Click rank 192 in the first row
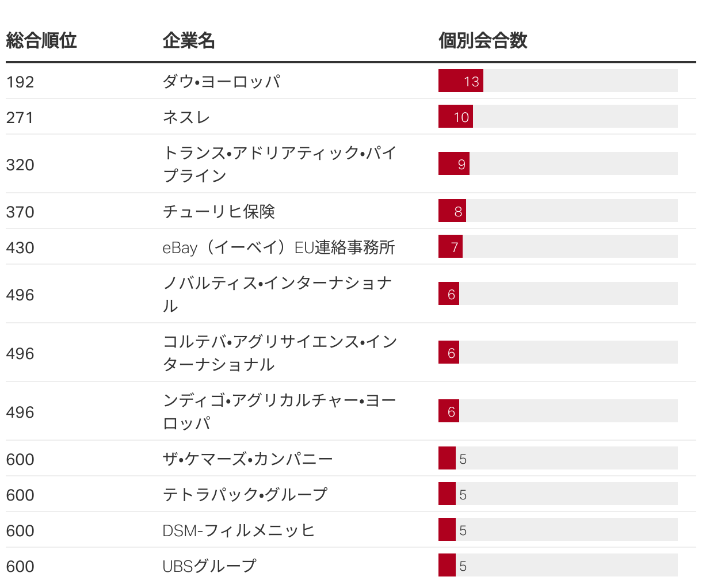Viewport: 702px width, 588px height. [x=20, y=82]
